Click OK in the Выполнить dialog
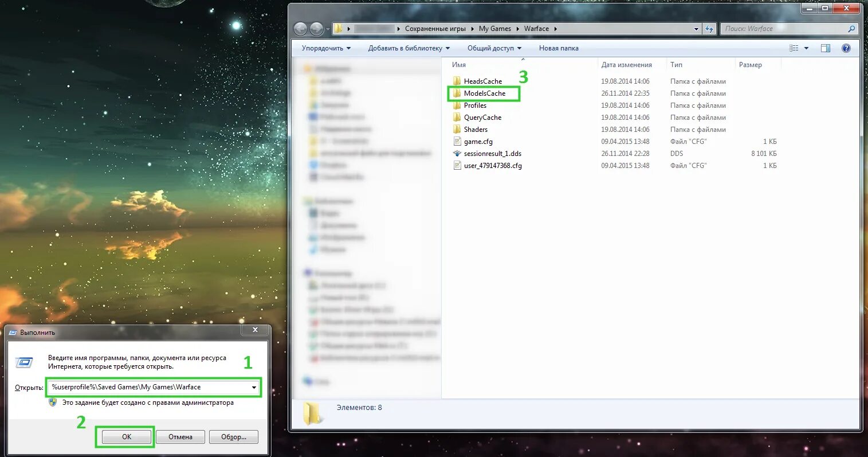This screenshot has width=868, height=457. tap(127, 437)
